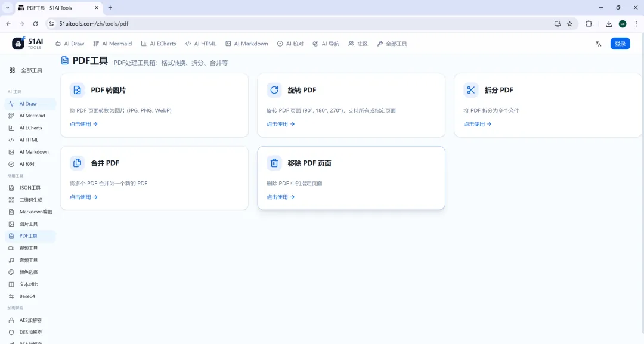Image resolution: width=644 pixels, height=344 pixels.
Task: Select AI ECharts in the sidebar
Action: click(x=30, y=128)
